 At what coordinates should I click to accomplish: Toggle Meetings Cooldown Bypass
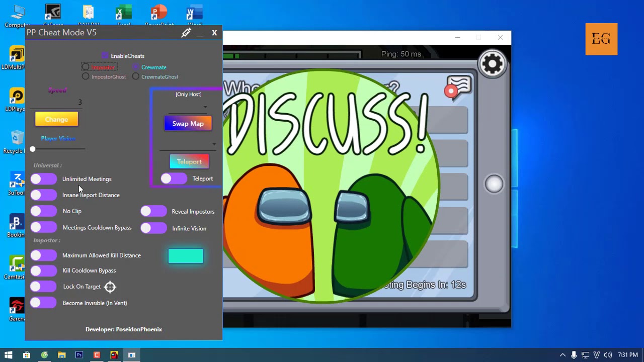pyautogui.click(x=43, y=228)
